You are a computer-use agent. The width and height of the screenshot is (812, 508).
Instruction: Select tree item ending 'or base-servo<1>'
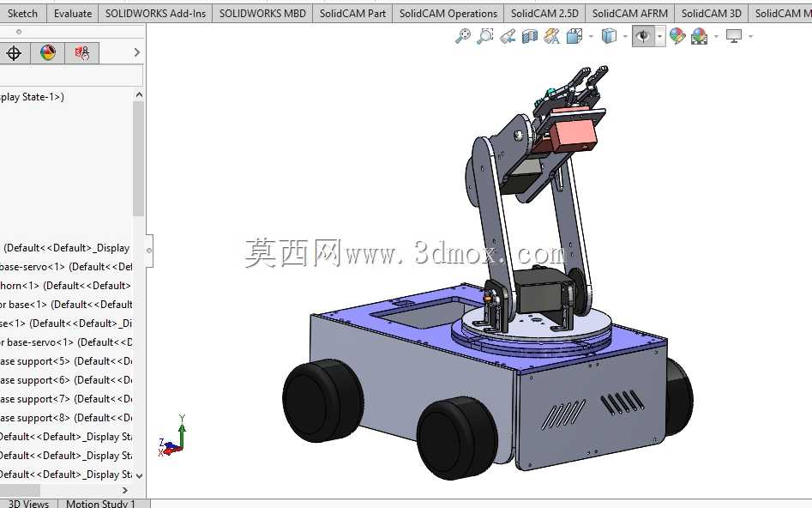click(66, 342)
